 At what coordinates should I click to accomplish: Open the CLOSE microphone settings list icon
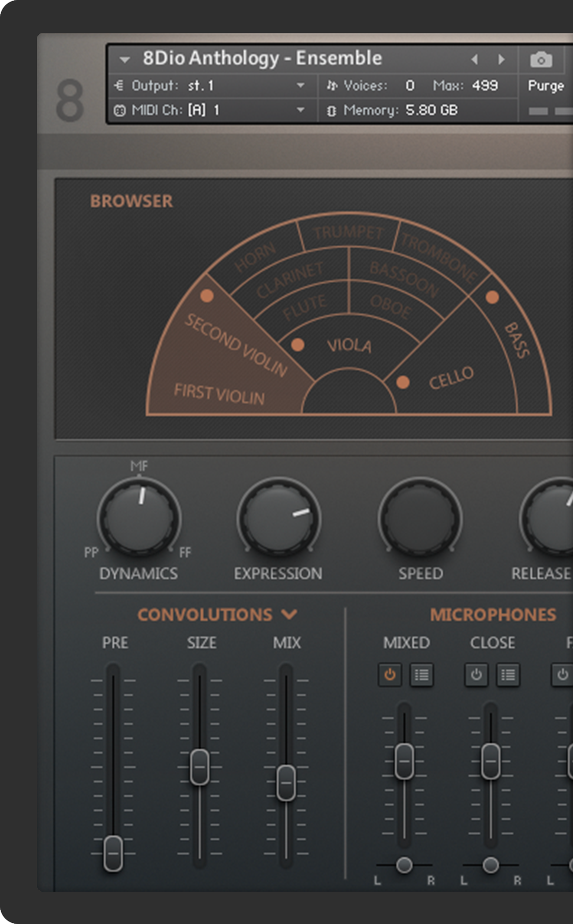(x=508, y=675)
